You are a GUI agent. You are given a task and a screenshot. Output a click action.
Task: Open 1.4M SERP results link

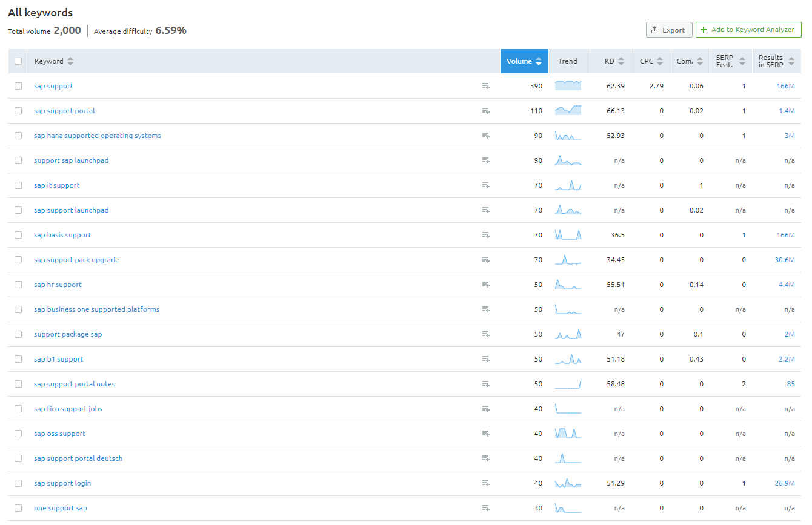click(787, 111)
